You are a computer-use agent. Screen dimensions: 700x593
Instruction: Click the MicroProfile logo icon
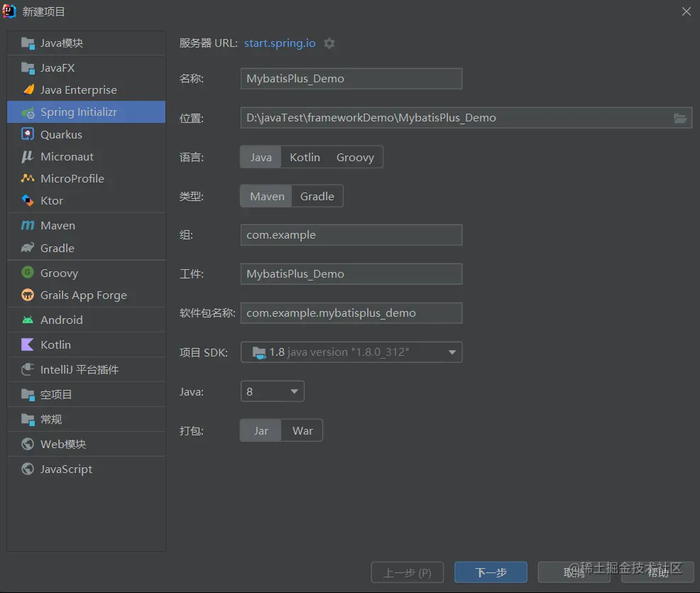[x=28, y=178]
